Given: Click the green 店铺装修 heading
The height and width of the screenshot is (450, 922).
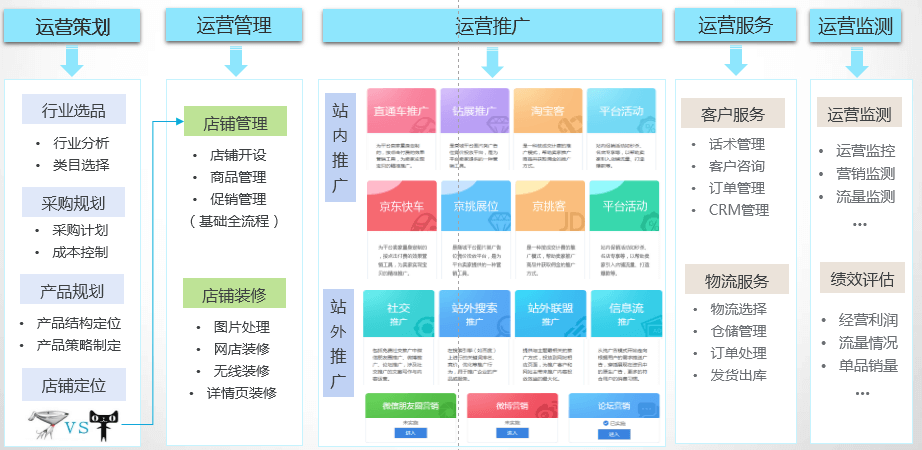Looking at the screenshot, I should (x=234, y=294).
